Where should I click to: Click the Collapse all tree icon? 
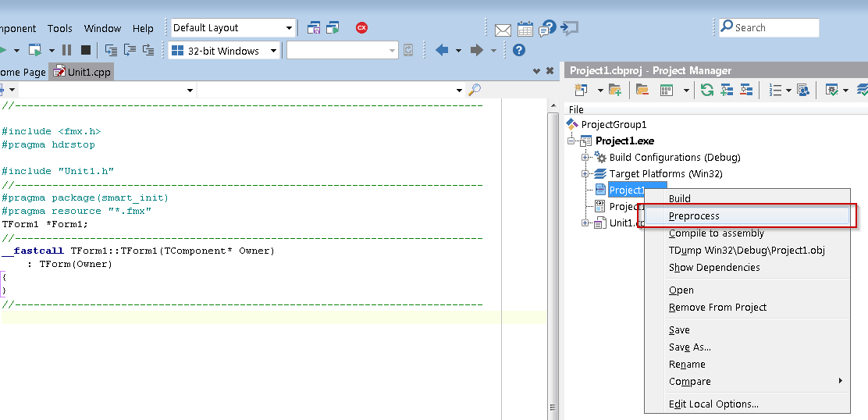click(x=746, y=90)
